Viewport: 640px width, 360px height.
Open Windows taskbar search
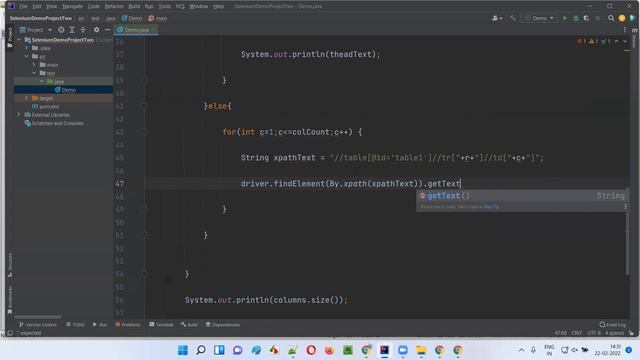pos(201,350)
